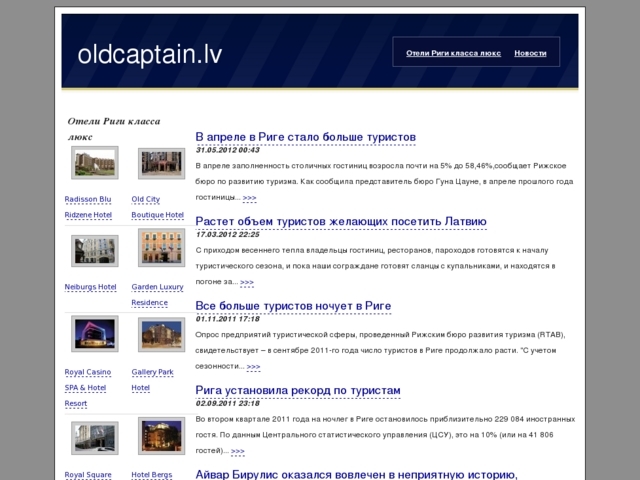Open the Neiburgs Hotel photo thumbnail
The height and width of the screenshot is (480, 640).
(x=95, y=250)
